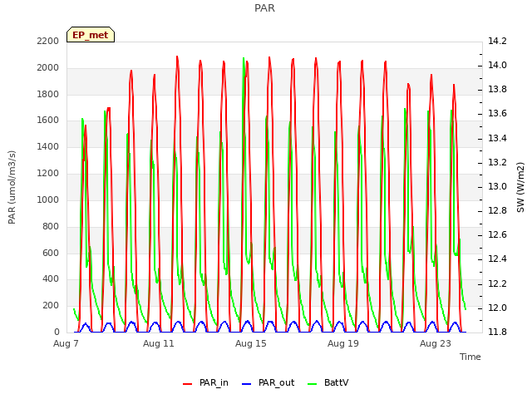Click the 400 left axis value
Viewport: 532px width, 399px height.
pyautogui.click(x=51, y=279)
